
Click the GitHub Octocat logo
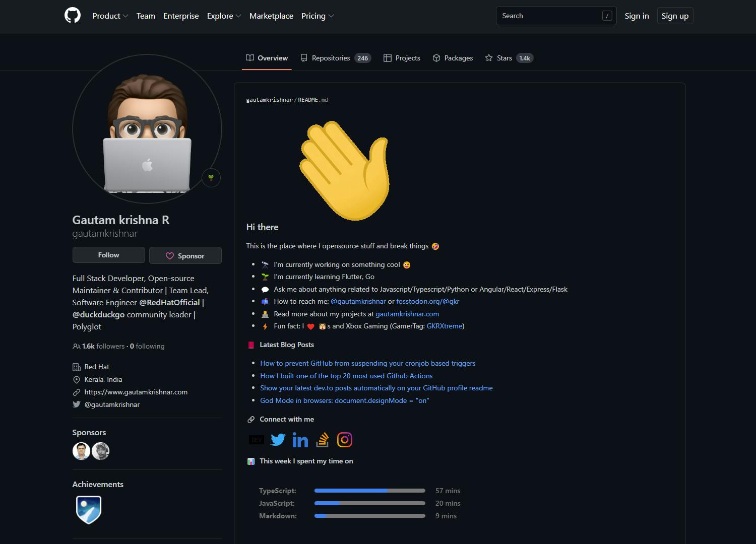[x=73, y=16]
